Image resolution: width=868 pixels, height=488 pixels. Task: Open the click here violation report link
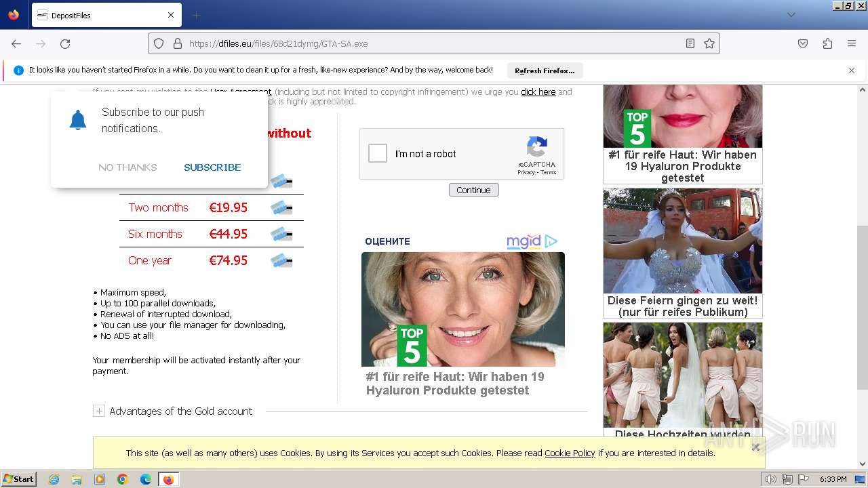tap(538, 91)
